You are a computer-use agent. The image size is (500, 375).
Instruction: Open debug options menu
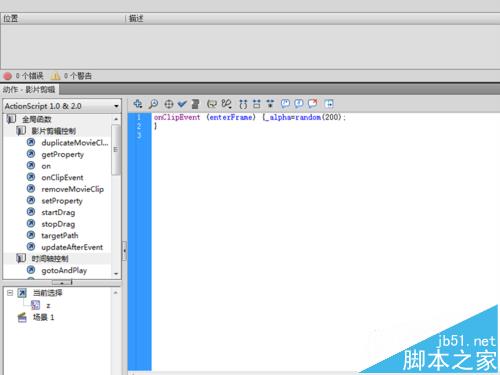point(227,104)
